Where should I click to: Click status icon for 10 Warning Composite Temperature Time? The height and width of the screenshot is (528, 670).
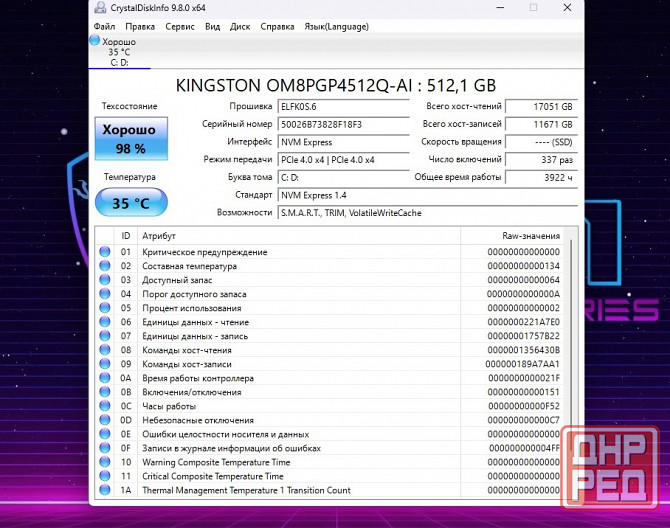click(105, 462)
